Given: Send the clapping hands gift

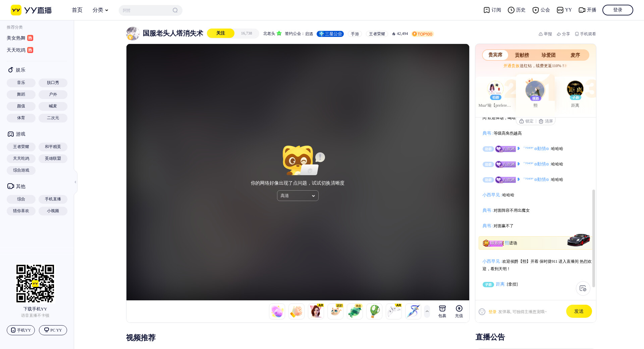Looking at the screenshot, I should click(x=297, y=311).
